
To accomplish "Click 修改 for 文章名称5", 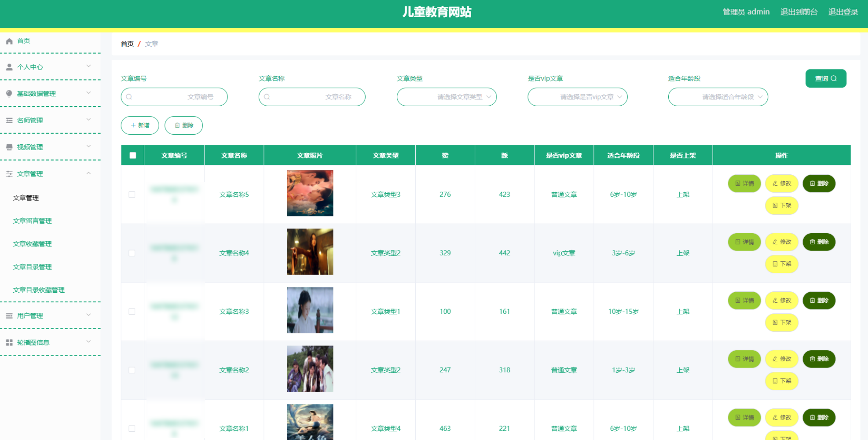I will [782, 184].
